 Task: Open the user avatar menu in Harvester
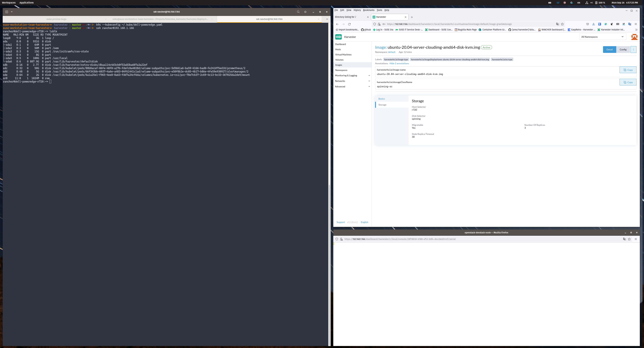[x=634, y=37]
